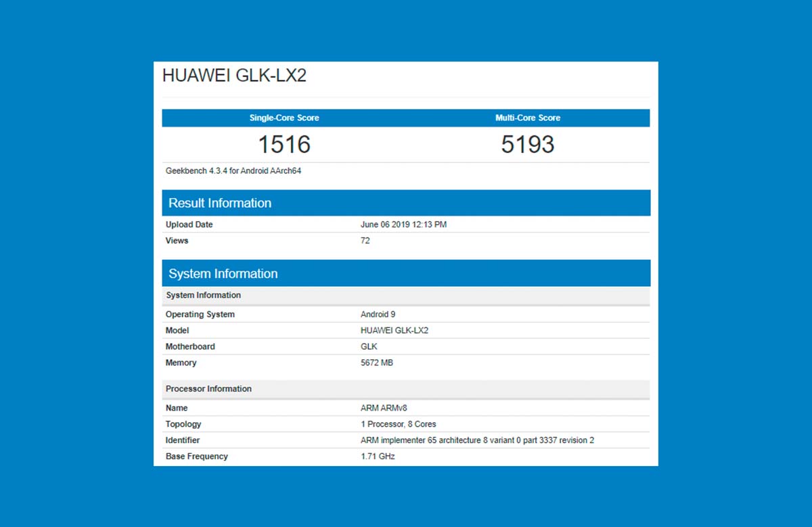Select the 1 Processor, 8 Cores value

pos(399,425)
